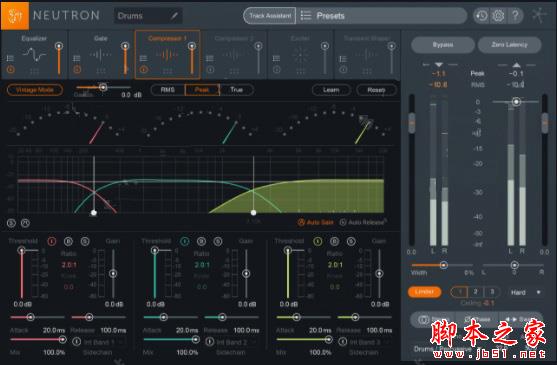The width and height of the screenshot is (557, 365).
Task: Select Peak detection mode
Action: 202,90
